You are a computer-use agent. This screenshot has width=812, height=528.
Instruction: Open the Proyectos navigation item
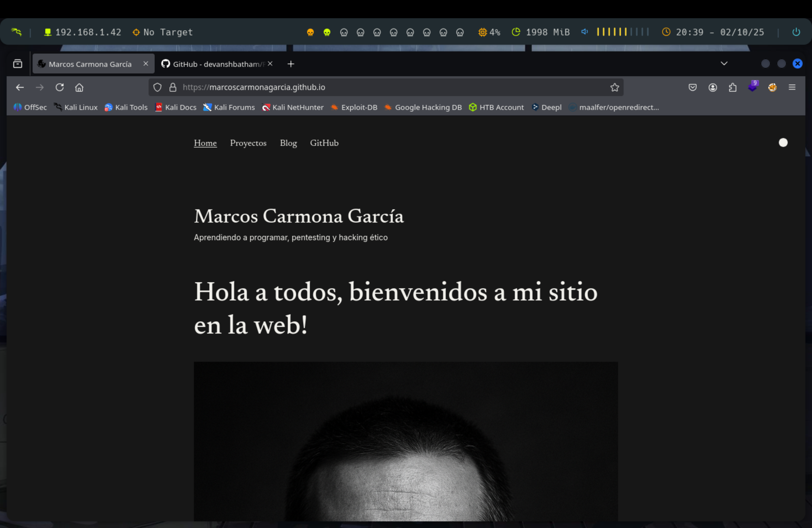click(248, 143)
